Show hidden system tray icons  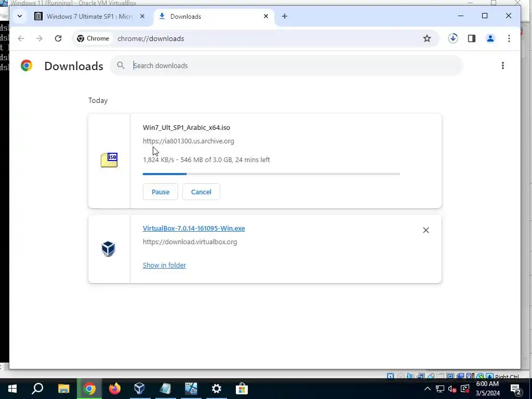[428, 389]
